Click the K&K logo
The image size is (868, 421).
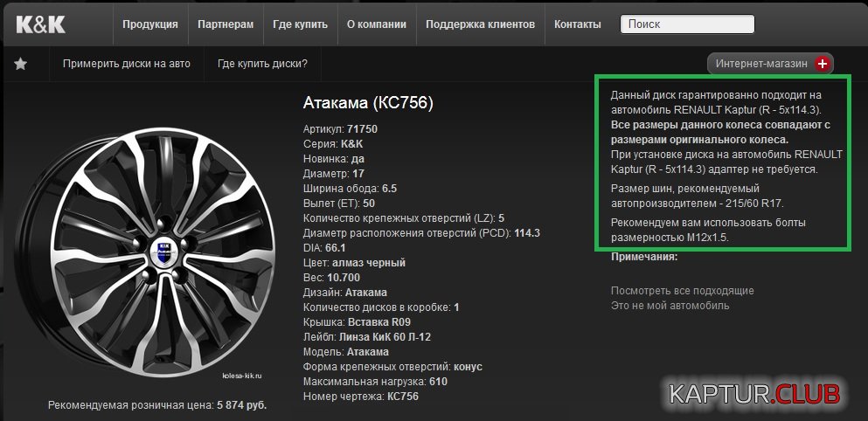[40, 25]
